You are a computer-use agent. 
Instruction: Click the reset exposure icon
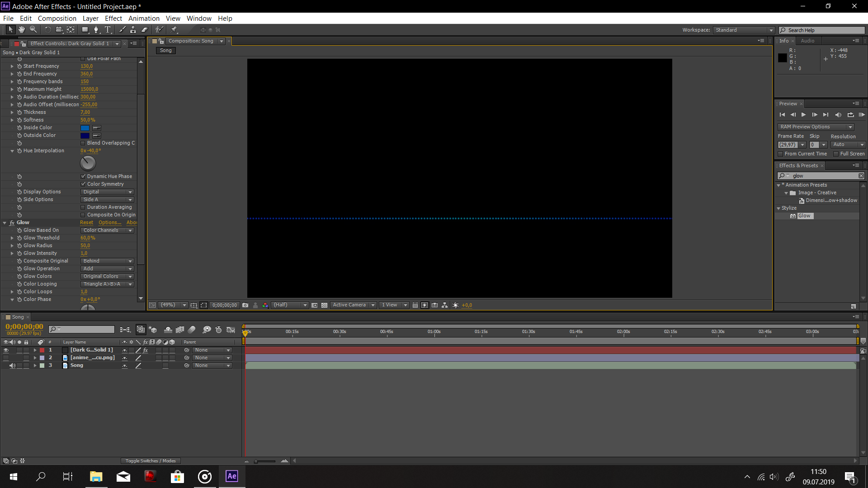[455, 305]
